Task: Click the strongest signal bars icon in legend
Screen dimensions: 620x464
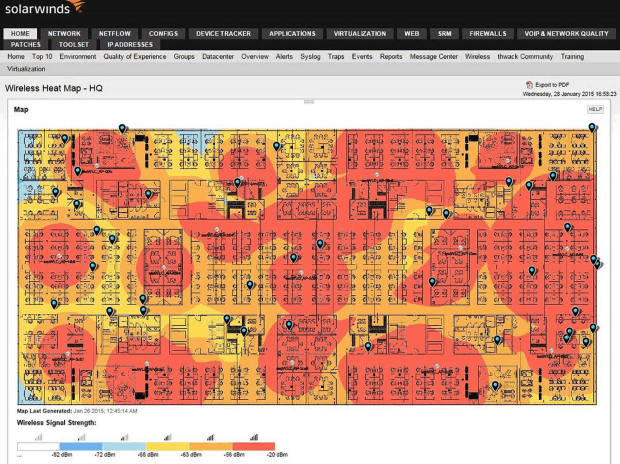Action: (x=253, y=437)
